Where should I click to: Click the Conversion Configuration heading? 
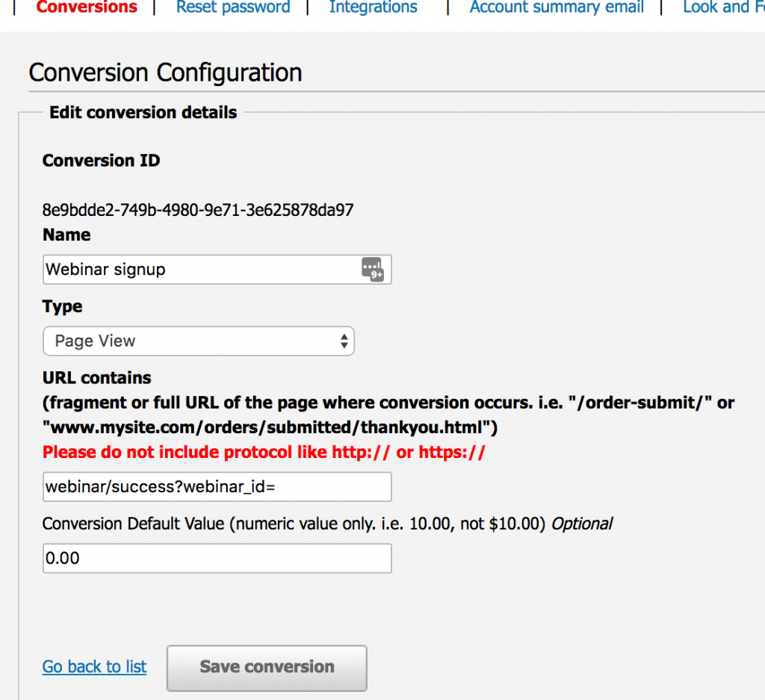(x=165, y=73)
